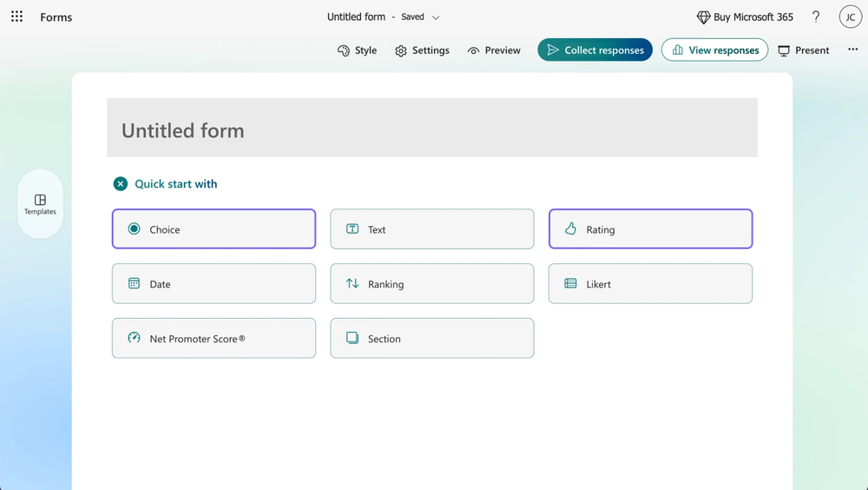Screen dimensions: 868x490
Task: Add a Likert question
Action: pos(650,284)
